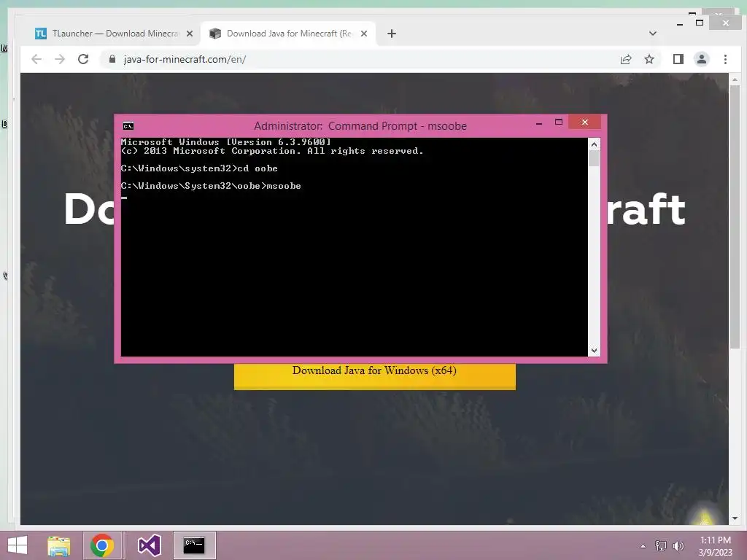The height and width of the screenshot is (560, 747).
Task: Click the Chrome page scrollbar up arrow
Action: 735,79
